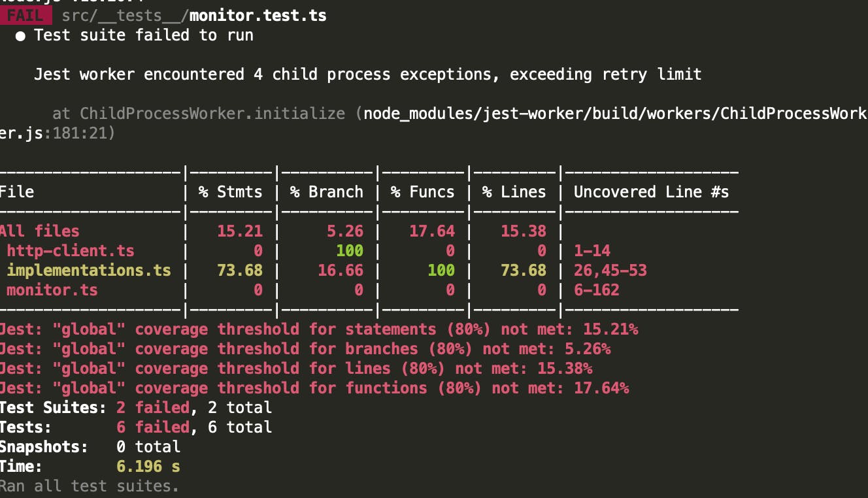This screenshot has height=498, width=868.
Task: Click the "Ran all test suites." text
Action: click(89, 486)
